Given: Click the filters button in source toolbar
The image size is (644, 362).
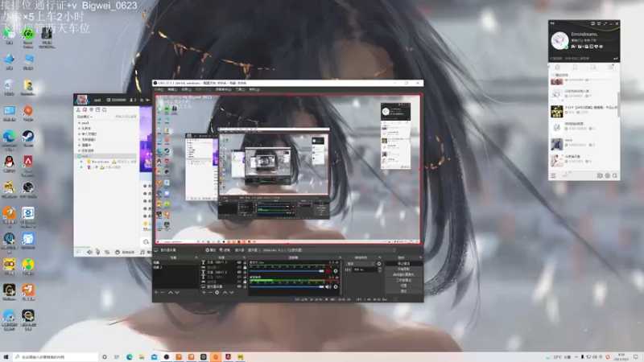Looking at the screenshot, I should [225, 250].
